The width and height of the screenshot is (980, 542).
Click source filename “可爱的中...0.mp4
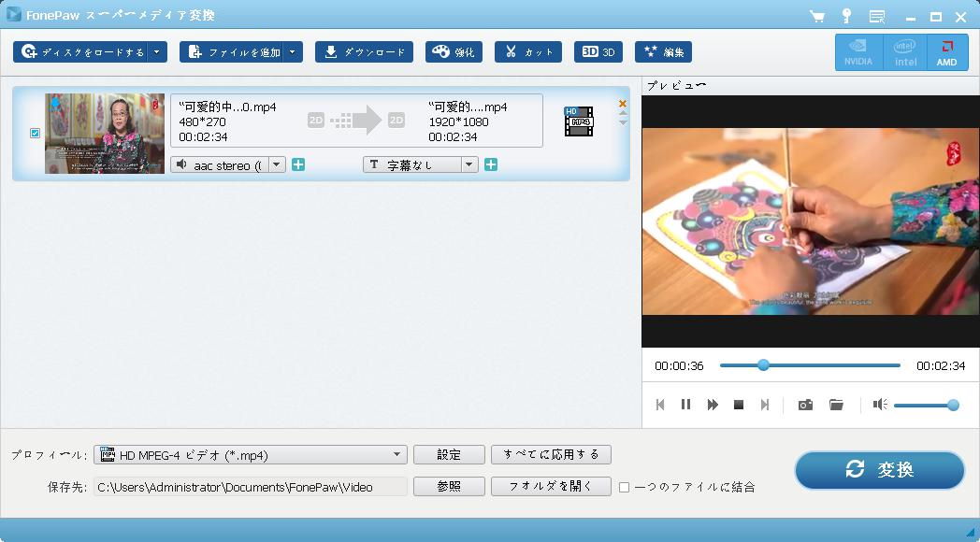[227, 107]
